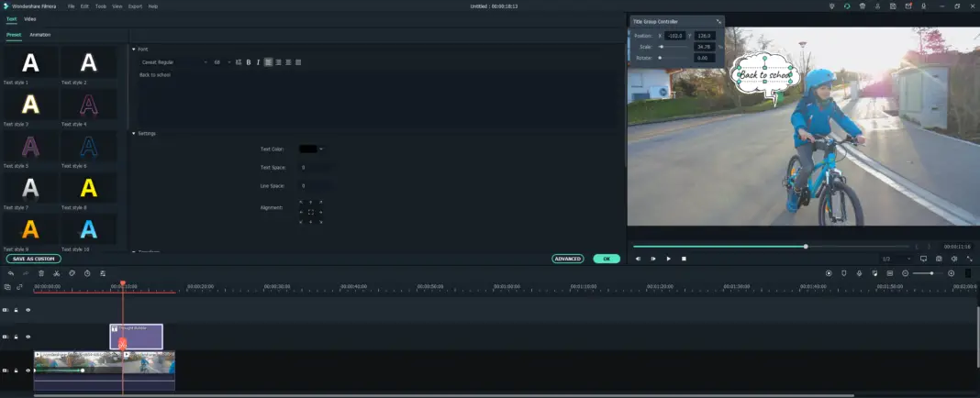Toggle italic text formatting
This screenshot has height=398, width=980.
[258, 62]
